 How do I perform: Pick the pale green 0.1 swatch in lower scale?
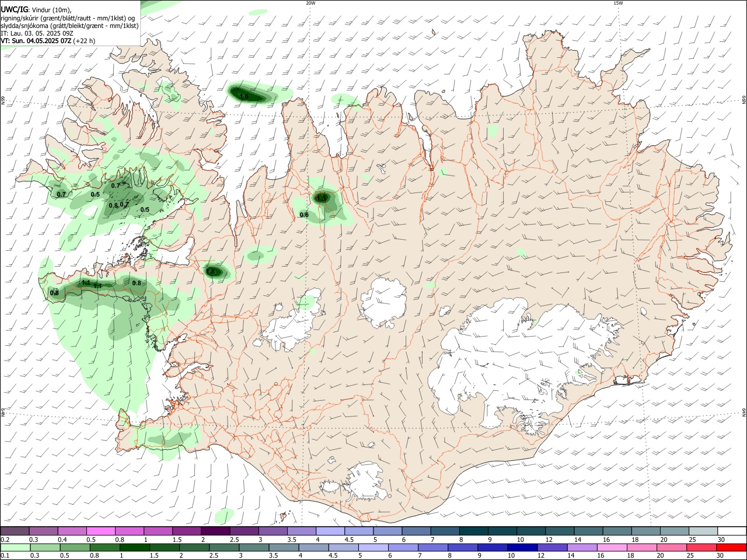pos(15,547)
